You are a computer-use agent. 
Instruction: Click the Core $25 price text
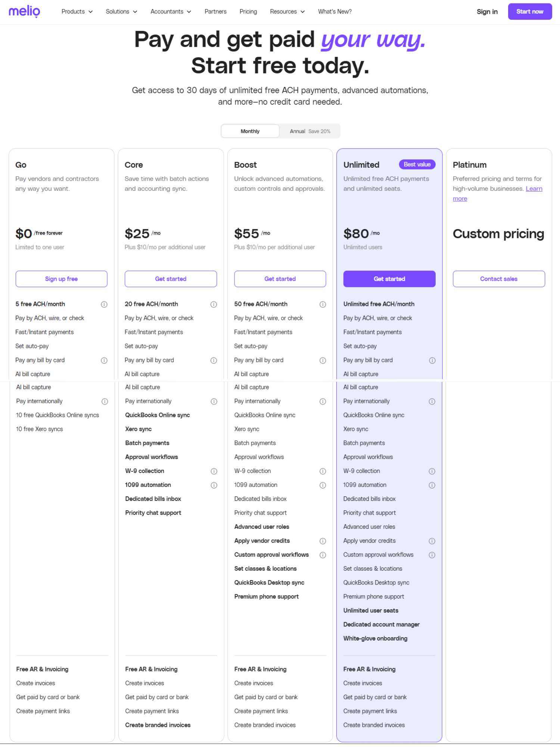coord(137,234)
